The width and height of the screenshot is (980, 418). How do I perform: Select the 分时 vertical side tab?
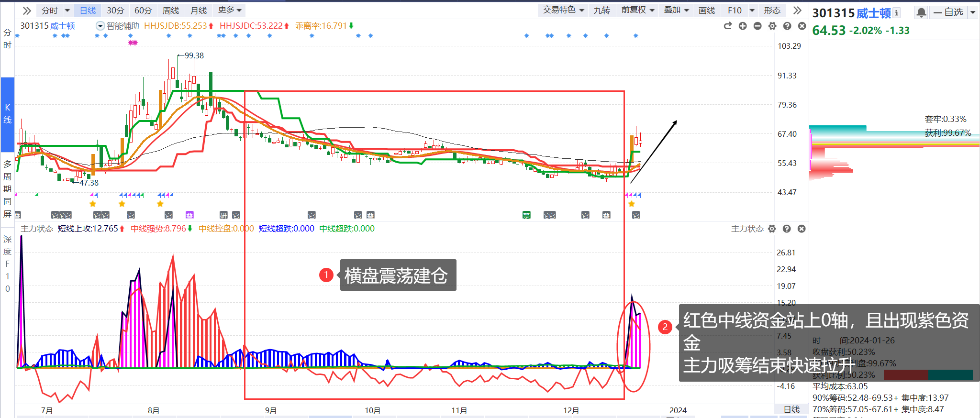(x=7, y=39)
